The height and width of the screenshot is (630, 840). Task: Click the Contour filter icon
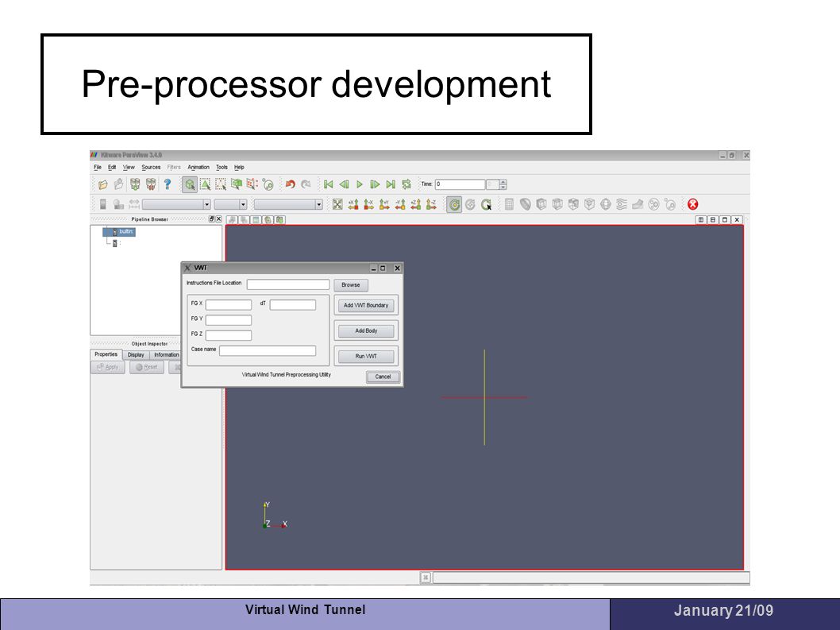pos(525,204)
